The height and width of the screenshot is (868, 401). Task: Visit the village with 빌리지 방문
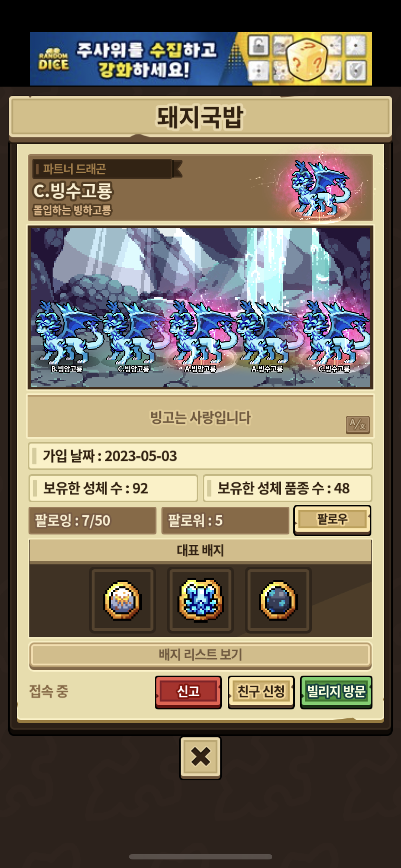click(x=336, y=692)
